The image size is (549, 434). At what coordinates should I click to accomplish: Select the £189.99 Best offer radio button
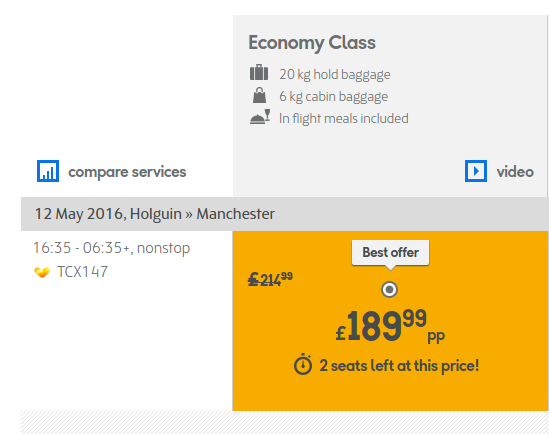[389, 289]
